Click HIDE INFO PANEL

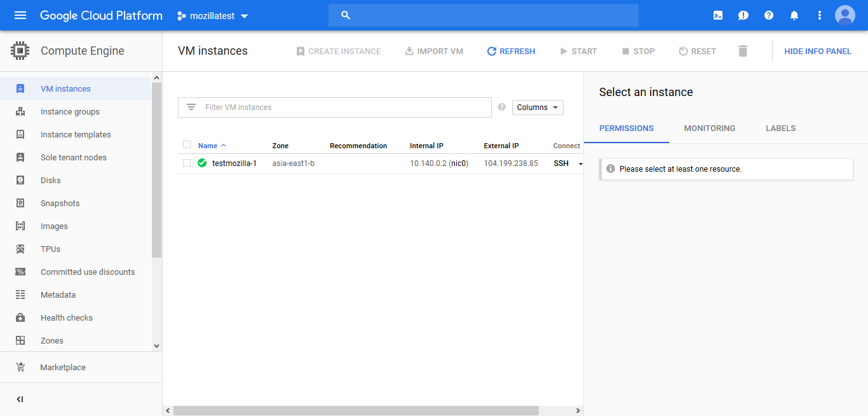tap(817, 51)
